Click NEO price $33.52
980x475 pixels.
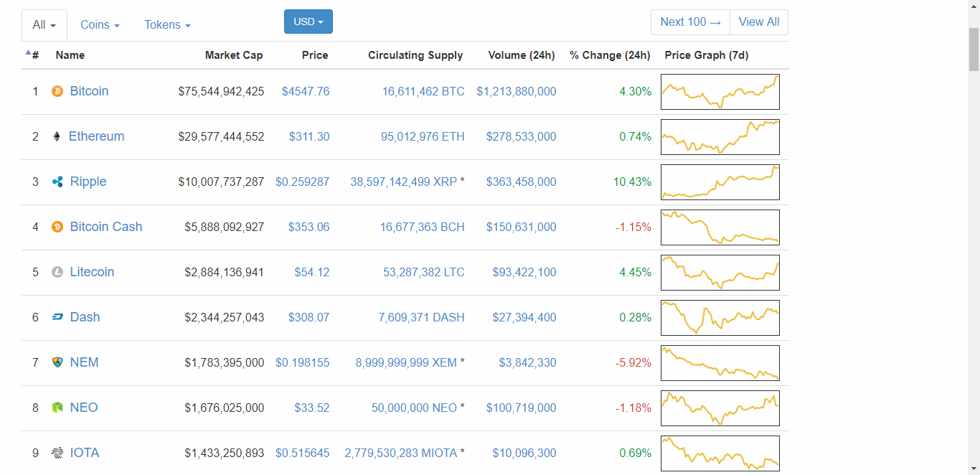312,408
